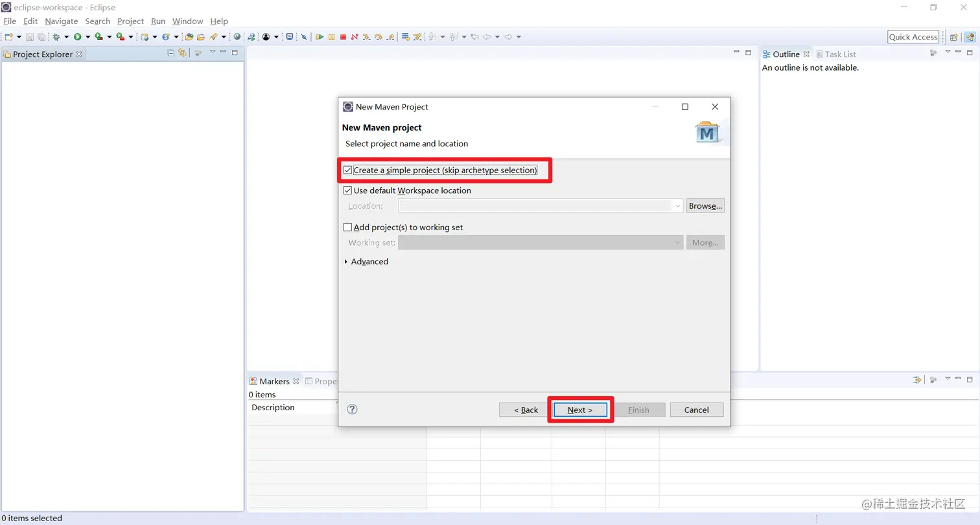
Task: Open Outline View Menu triangle
Action: (x=947, y=51)
